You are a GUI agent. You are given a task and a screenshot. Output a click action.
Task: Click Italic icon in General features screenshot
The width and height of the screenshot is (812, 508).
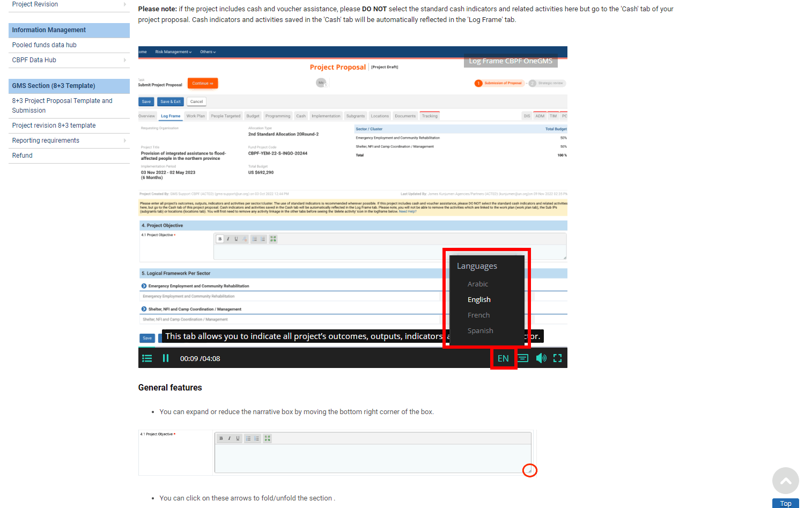click(229, 438)
